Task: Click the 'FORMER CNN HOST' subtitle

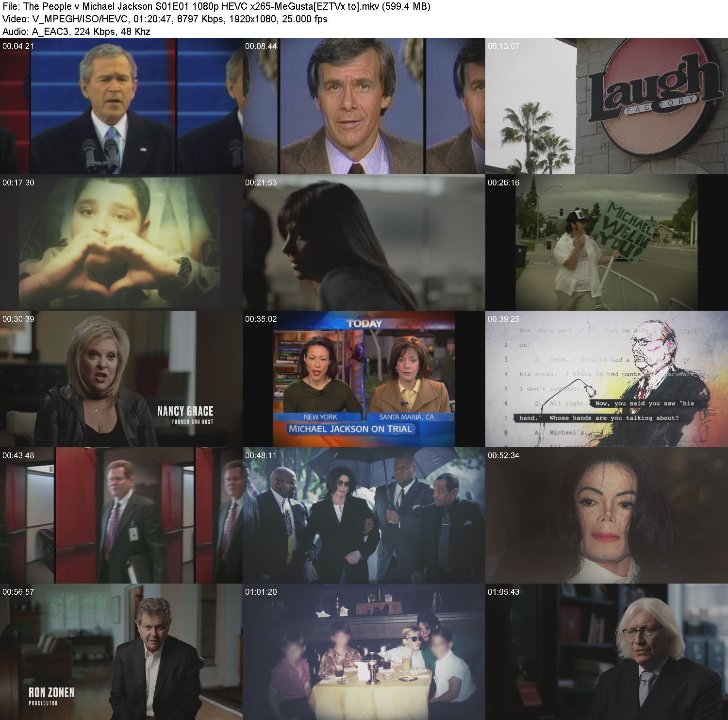Action: click(x=193, y=421)
